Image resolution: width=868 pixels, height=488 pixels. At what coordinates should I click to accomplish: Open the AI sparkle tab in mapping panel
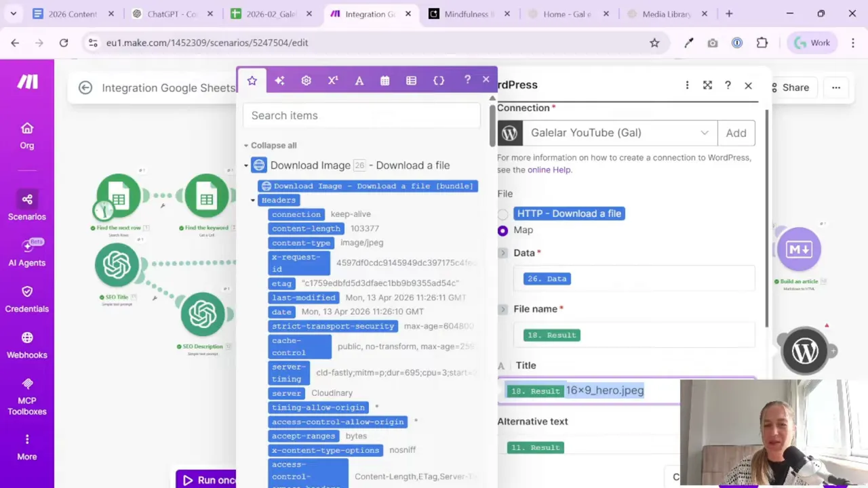click(279, 80)
